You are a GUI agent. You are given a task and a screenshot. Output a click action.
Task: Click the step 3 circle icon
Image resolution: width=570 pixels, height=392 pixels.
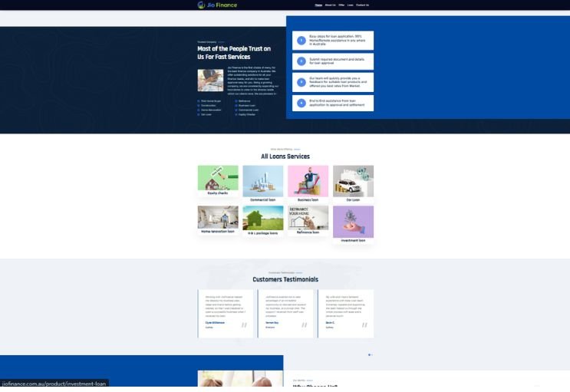click(x=301, y=82)
